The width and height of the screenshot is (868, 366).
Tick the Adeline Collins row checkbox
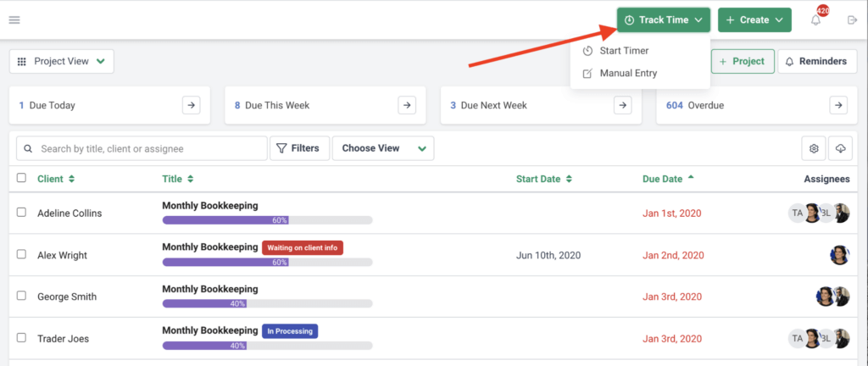click(x=22, y=213)
